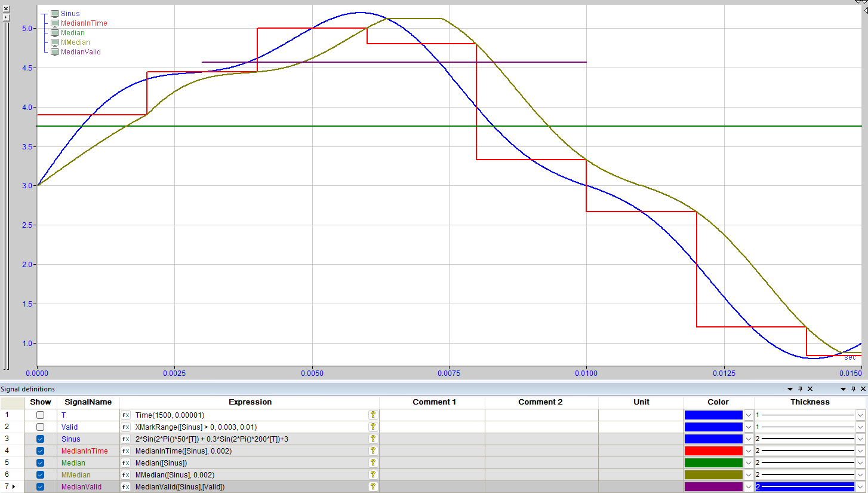Viewport: 868px width, 493px height.
Task: Open the thickness dropdown for row T
Action: (x=860, y=415)
